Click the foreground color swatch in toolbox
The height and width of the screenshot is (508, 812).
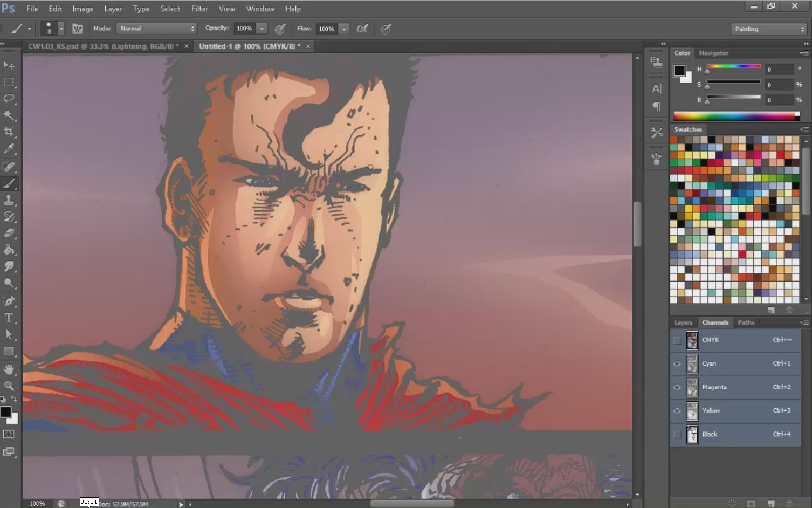pos(6,412)
